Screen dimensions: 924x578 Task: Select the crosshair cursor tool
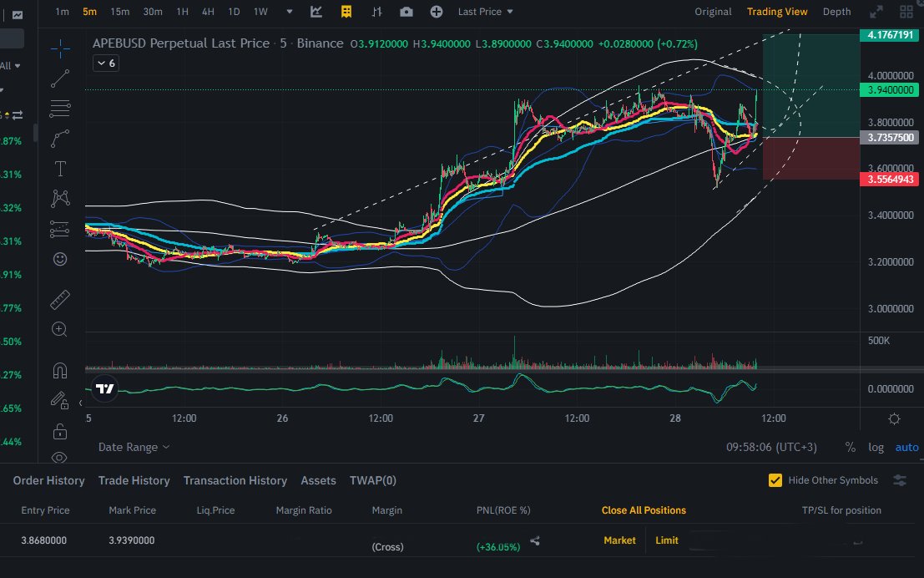pos(60,48)
